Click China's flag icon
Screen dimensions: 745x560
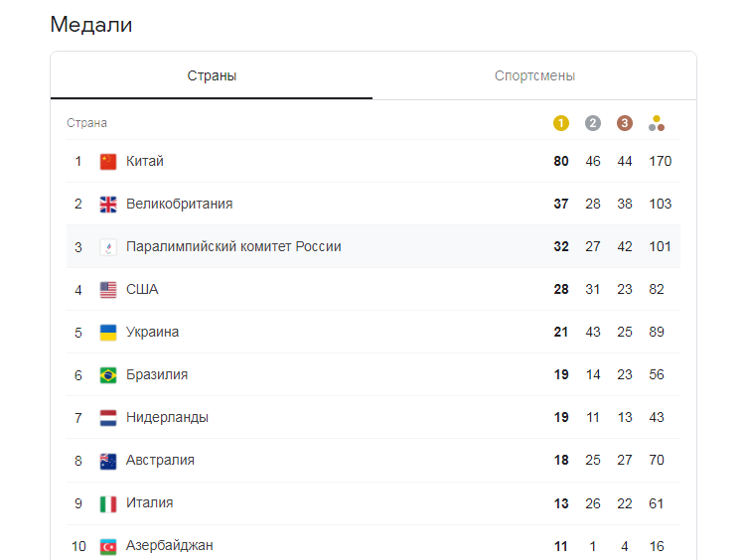tap(108, 162)
